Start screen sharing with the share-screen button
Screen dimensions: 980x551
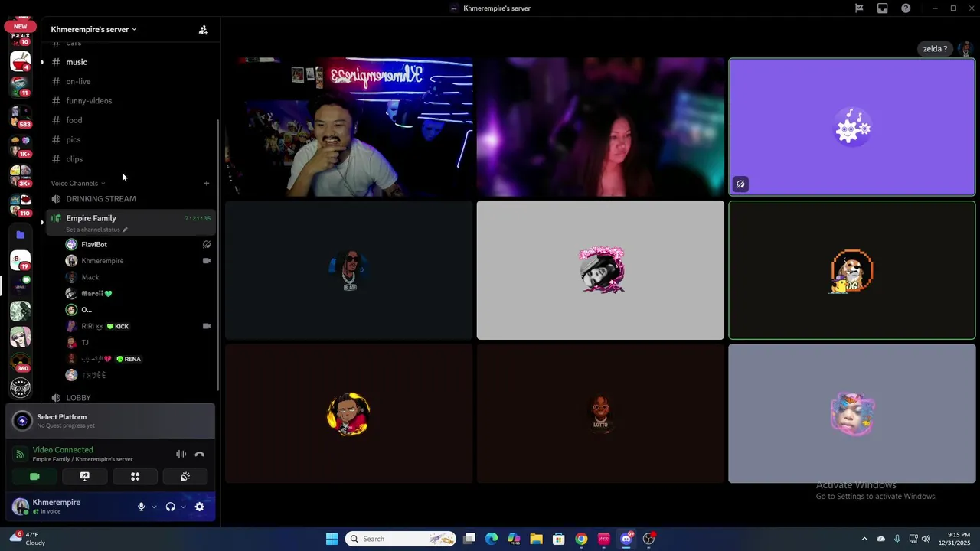point(85,476)
